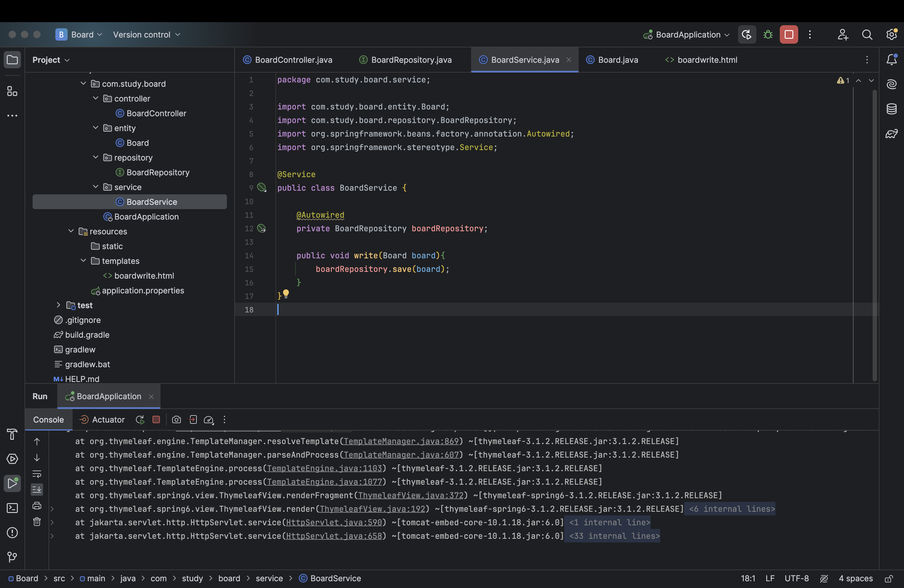Open the Terminal tool window
Viewport: 904px width, 588px height.
click(x=12, y=508)
